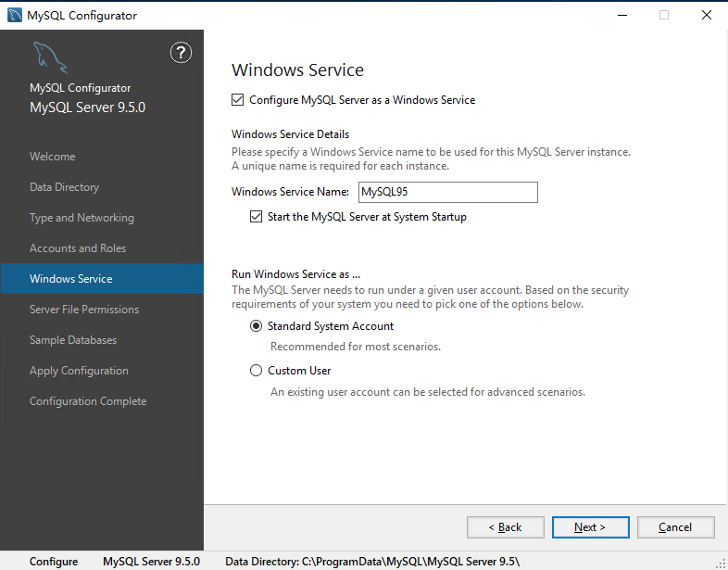Select the Windows Service step
This screenshot has width=728, height=570.
102,278
